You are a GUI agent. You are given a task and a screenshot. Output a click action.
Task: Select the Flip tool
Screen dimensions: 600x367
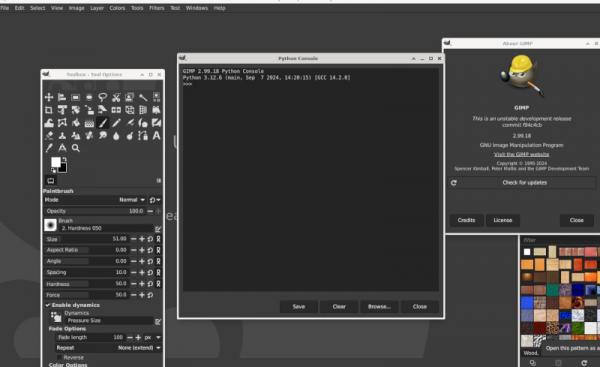tap(116, 110)
